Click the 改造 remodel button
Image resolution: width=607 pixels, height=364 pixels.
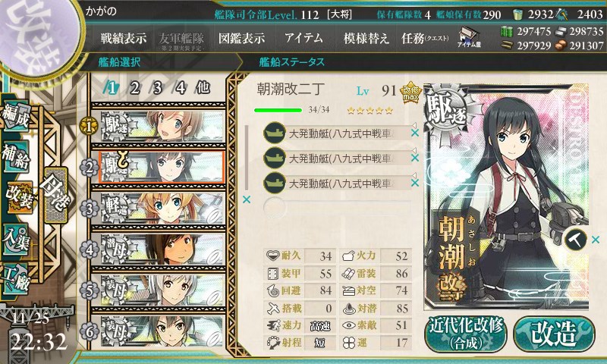(x=554, y=334)
